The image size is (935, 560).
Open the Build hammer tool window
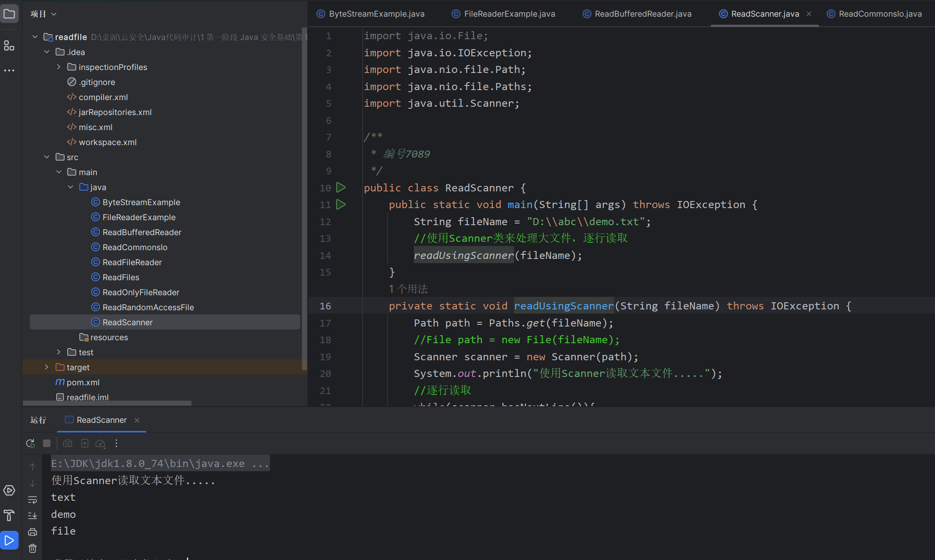point(9,515)
